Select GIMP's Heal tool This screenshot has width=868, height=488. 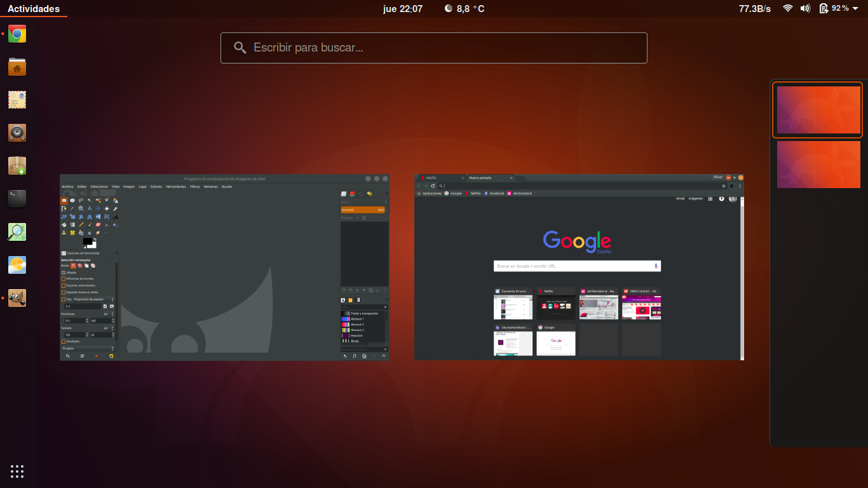pos(72,233)
